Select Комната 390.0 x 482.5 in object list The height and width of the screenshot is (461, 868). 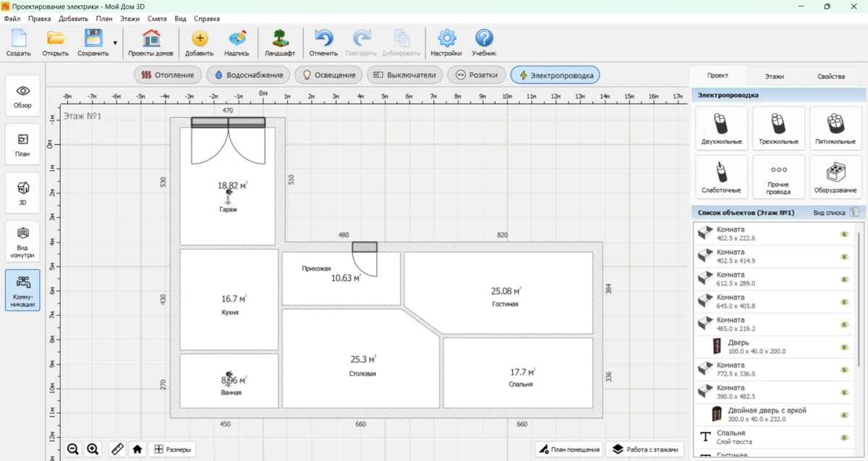[x=773, y=392]
